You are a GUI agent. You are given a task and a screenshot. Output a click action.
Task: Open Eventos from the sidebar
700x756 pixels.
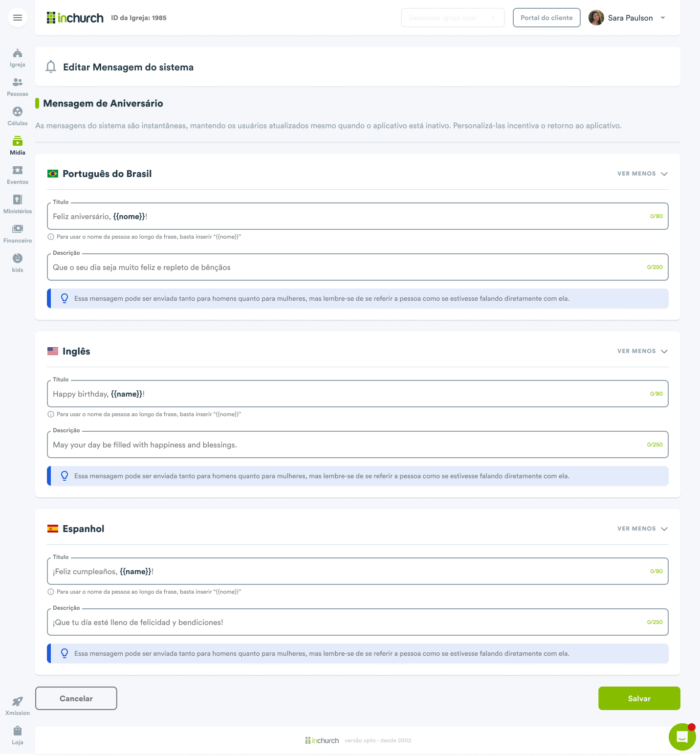click(x=18, y=176)
